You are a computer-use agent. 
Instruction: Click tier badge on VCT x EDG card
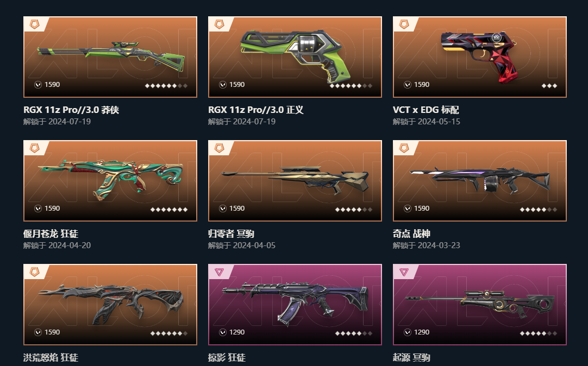404,24
